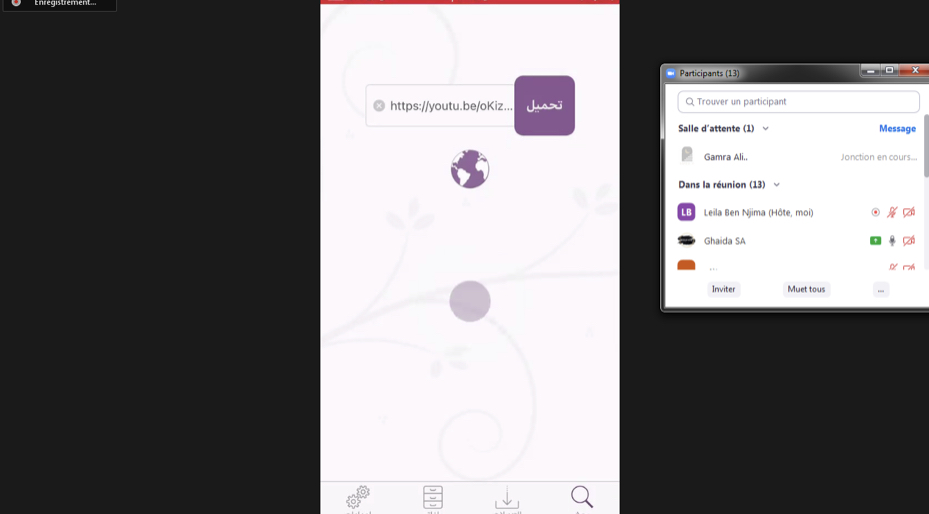The width and height of the screenshot is (929, 514).
Task: Open the downloads arrow tab
Action: [507, 497]
